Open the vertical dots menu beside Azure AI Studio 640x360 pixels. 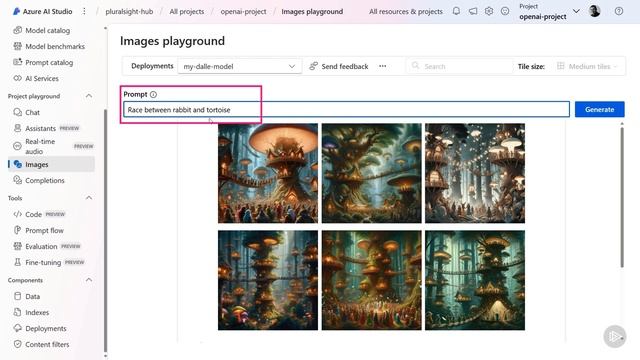click(84, 11)
